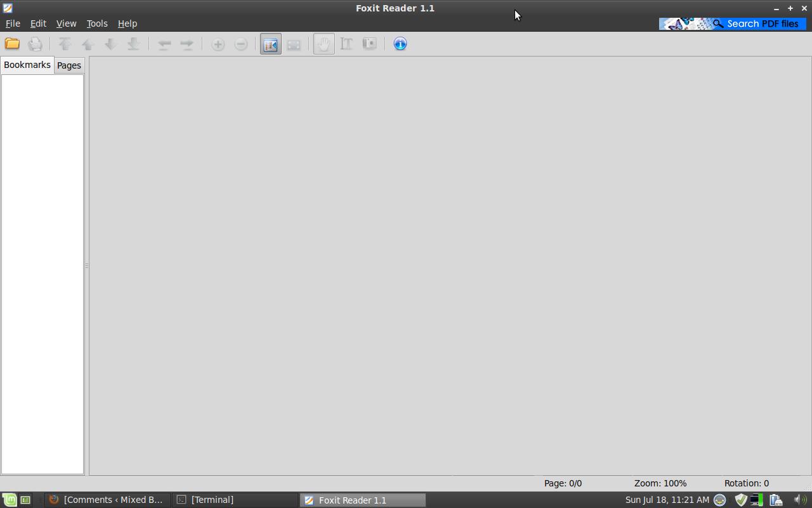
Task: Click the Print toolbar icon
Action: tap(36, 44)
